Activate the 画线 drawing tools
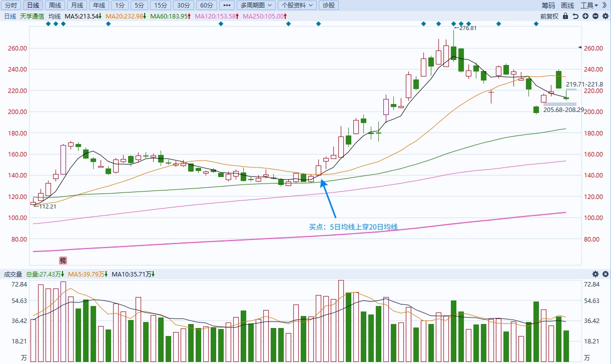Viewport: 611px width, 364px height. coord(567,5)
